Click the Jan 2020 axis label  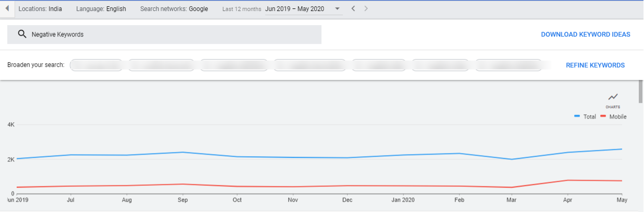pyautogui.click(x=403, y=199)
